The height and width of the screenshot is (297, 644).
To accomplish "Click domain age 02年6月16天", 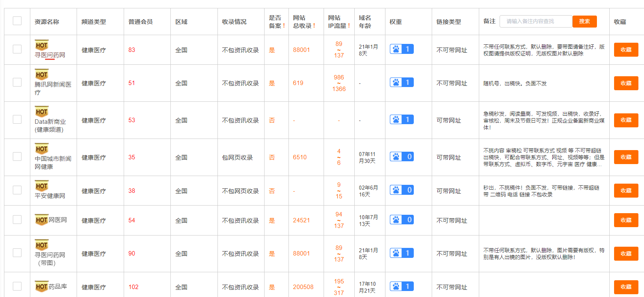I will pyautogui.click(x=368, y=191).
